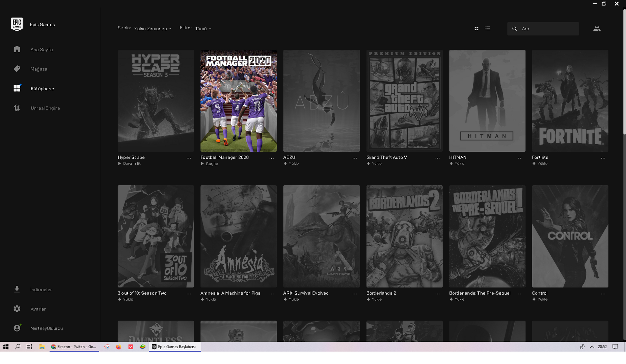Image resolution: width=626 pixels, height=364 pixels.
Task: Open Ayarlar menu item
Action: point(38,309)
